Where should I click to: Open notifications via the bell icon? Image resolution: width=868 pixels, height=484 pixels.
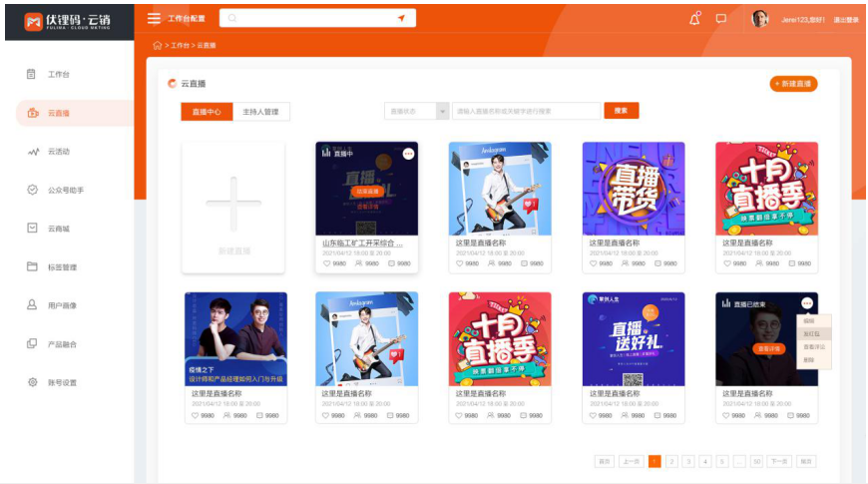tap(694, 19)
